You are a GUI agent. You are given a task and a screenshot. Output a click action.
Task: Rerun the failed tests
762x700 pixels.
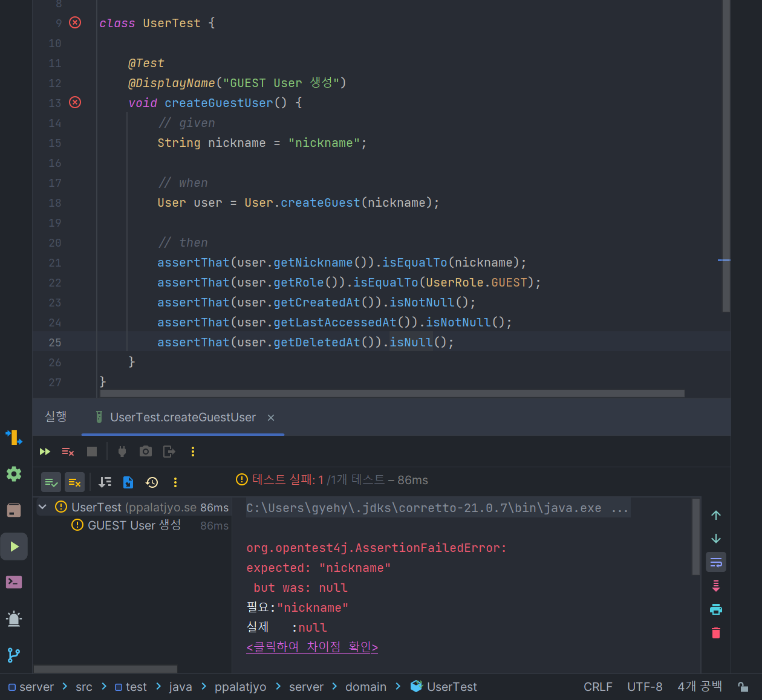(68, 452)
